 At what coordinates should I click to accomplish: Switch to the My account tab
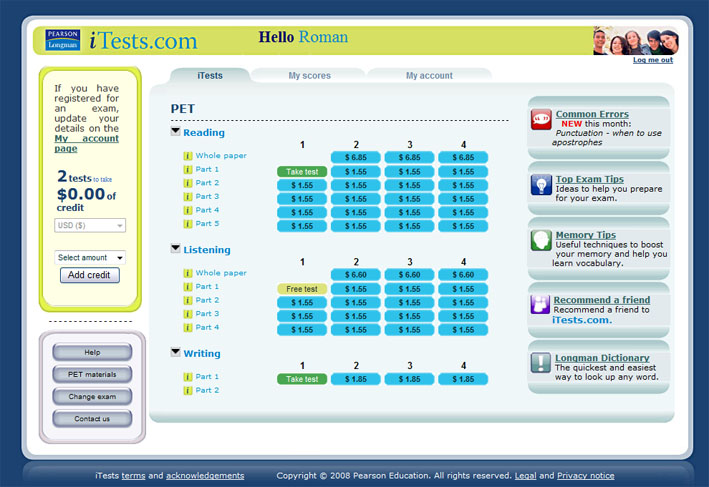click(429, 76)
